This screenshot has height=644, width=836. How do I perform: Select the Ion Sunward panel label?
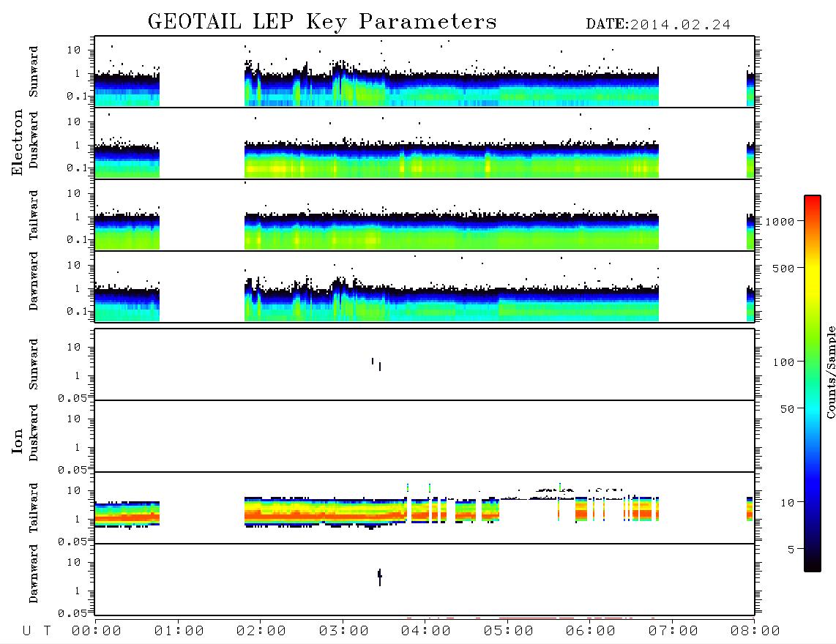(x=33, y=364)
